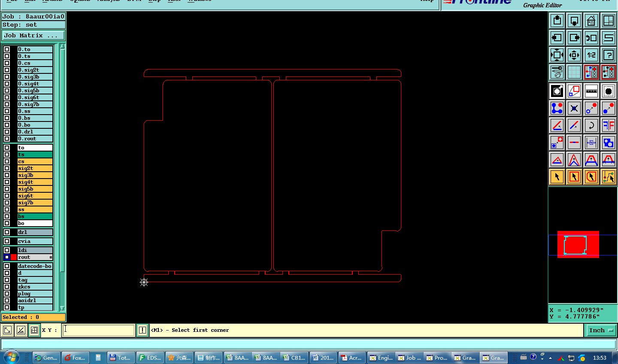618x364 pixels.
Task: Click layer list scroll-up arrow
Action: click(62, 46)
